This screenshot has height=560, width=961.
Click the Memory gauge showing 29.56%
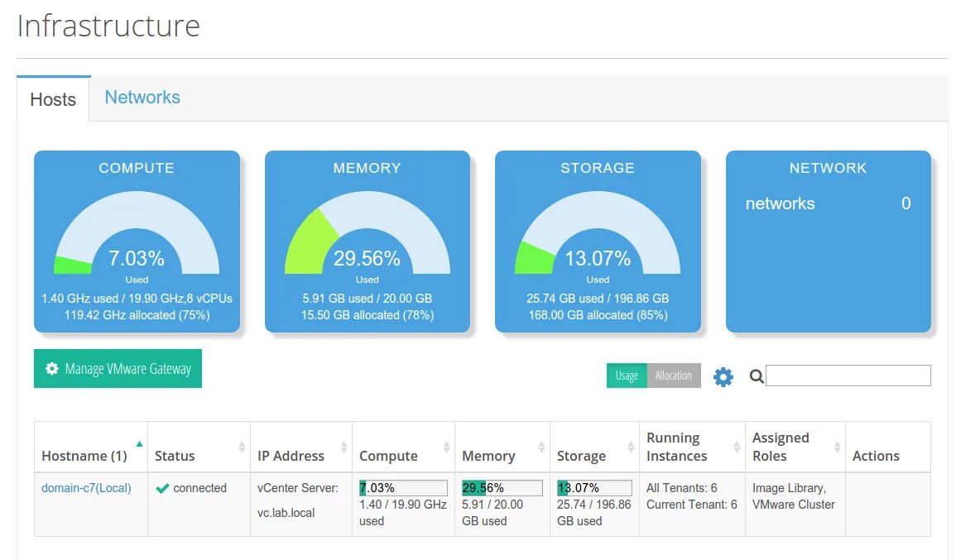point(368,232)
